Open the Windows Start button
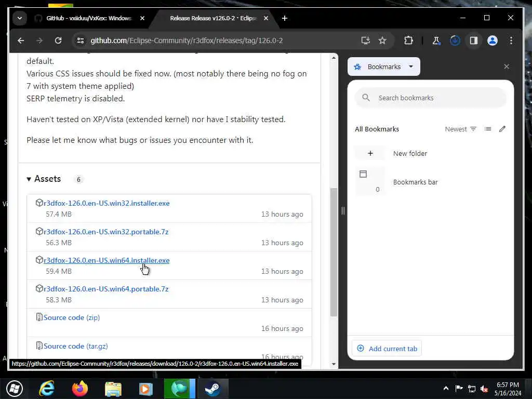The image size is (532, 399). click(15, 389)
